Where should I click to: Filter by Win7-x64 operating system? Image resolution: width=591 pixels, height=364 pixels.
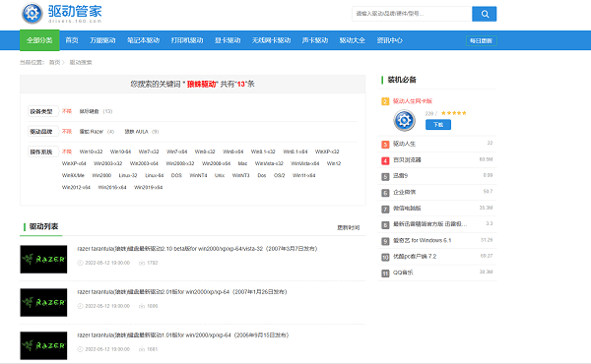[x=176, y=152]
